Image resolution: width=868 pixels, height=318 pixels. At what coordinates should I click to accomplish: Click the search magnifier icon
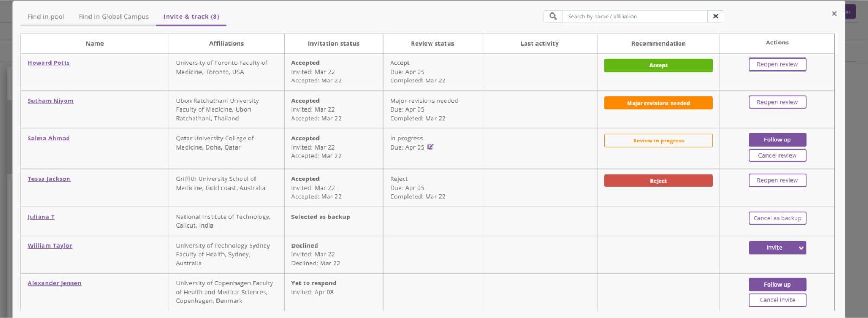pyautogui.click(x=553, y=16)
